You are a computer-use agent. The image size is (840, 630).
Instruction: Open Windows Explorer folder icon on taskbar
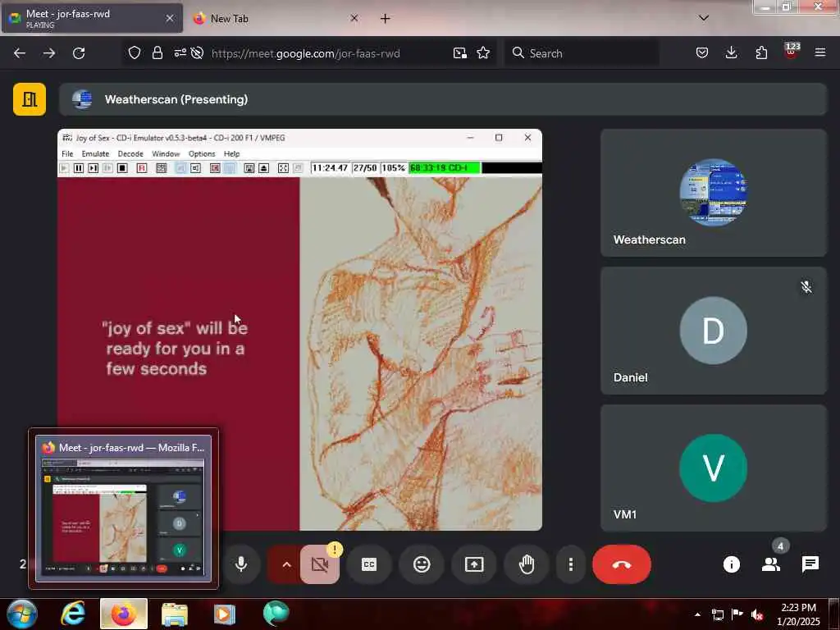click(175, 614)
